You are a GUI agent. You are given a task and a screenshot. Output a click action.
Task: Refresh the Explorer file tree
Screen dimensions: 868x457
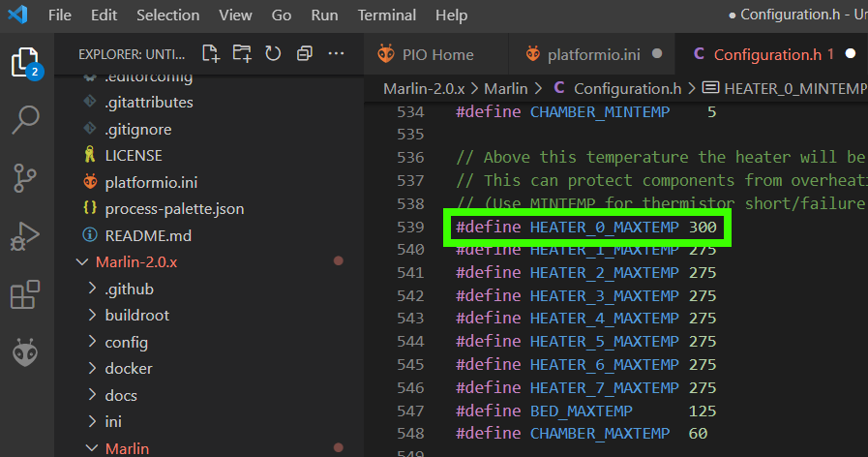[x=273, y=53]
